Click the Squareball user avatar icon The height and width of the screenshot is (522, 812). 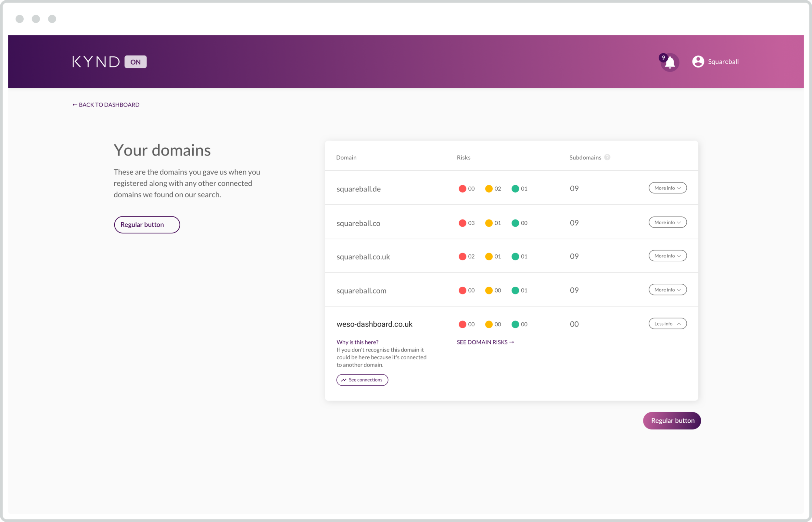pyautogui.click(x=698, y=62)
